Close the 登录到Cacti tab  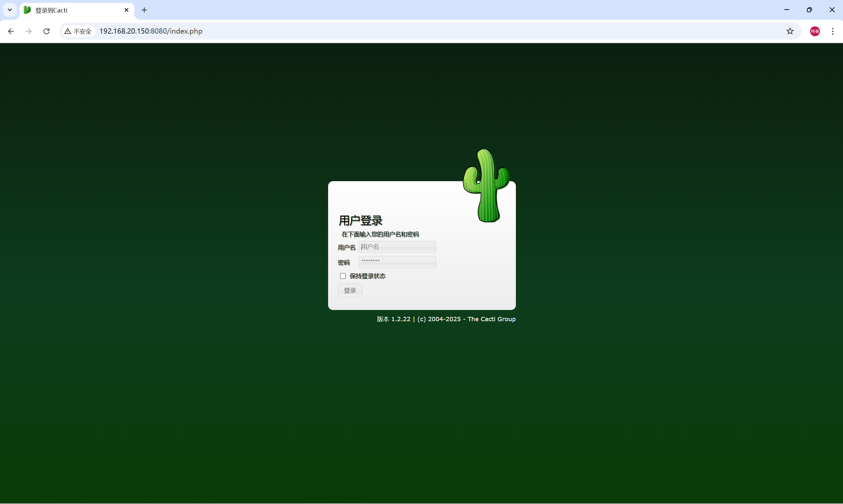pos(126,10)
